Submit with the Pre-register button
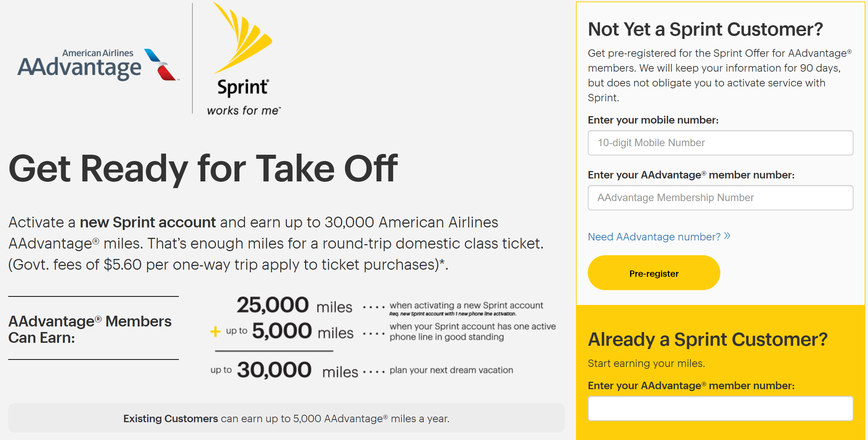Image resolution: width=868 pixels, height=440 pixels. (x=654, y=273)
